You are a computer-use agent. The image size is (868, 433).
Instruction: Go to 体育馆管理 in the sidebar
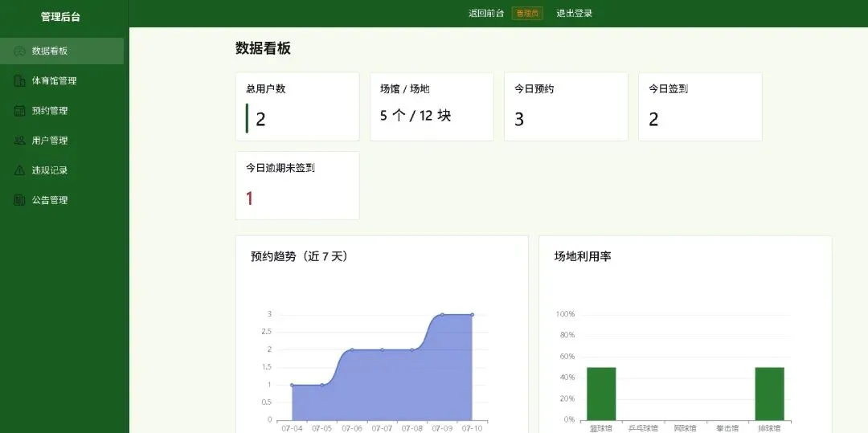click(x=62, y=81)
